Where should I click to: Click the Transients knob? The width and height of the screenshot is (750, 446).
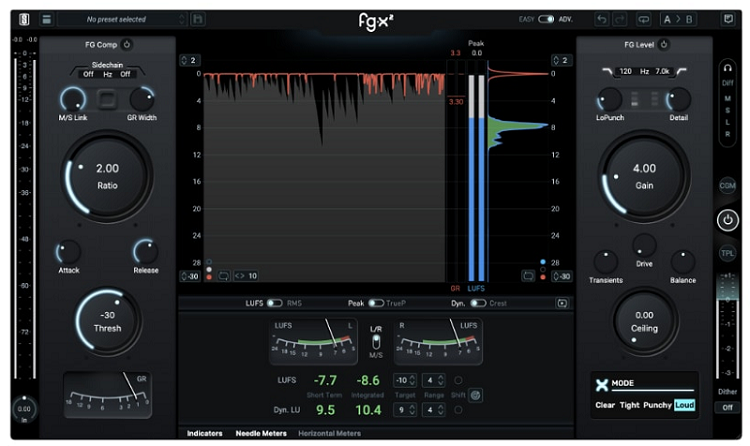[606, 262]
